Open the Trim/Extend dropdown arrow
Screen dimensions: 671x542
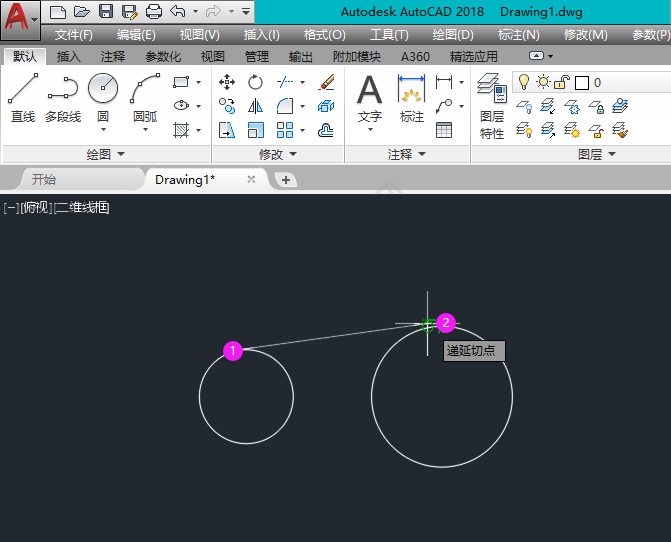302,82
